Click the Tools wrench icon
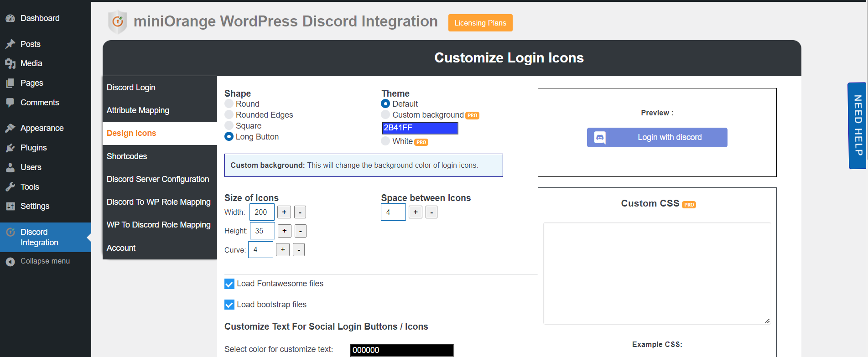 [10, 187]
